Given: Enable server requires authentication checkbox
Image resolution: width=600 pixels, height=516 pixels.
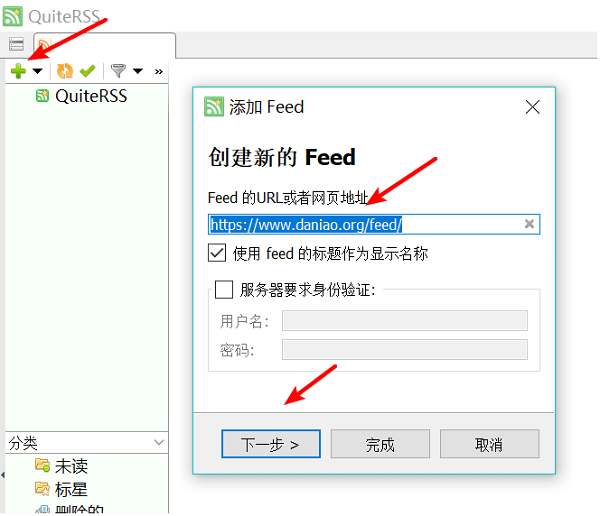Looking at the screenshot, I should point(224,289).
